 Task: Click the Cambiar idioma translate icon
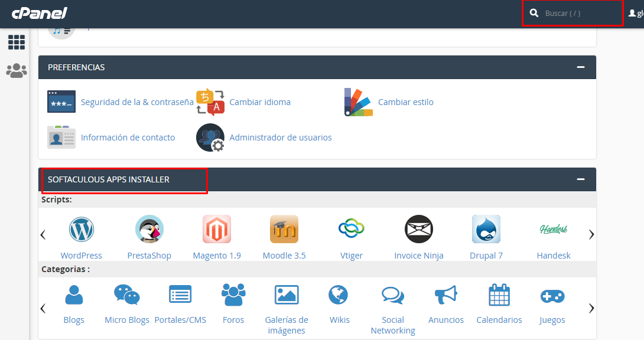point(210,102)
